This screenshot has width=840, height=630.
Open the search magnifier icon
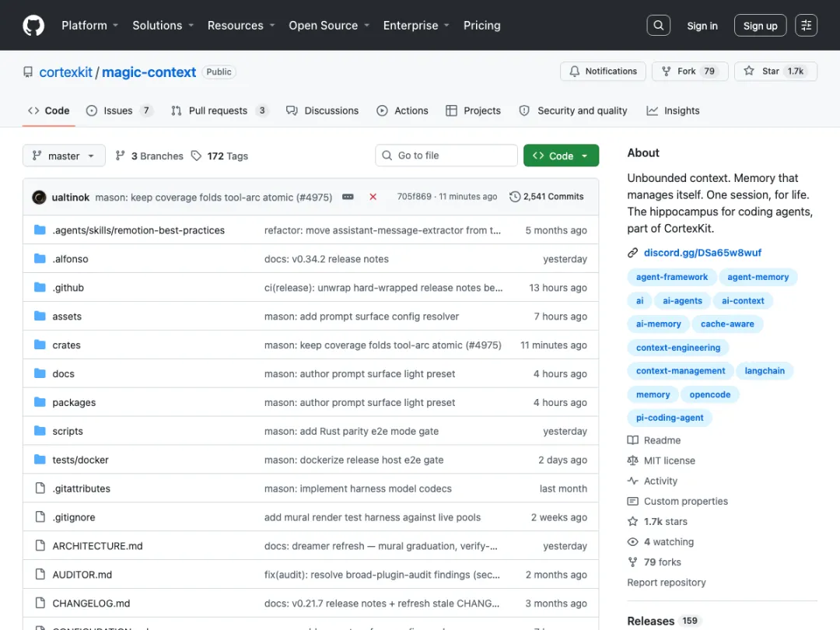pyautogui.click(x=659, y=25)
